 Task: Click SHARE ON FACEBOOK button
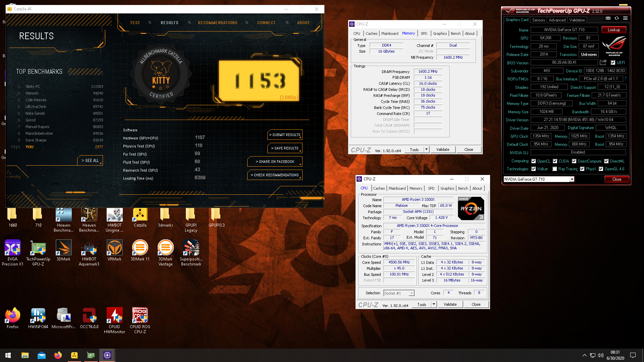coord(275,162)
